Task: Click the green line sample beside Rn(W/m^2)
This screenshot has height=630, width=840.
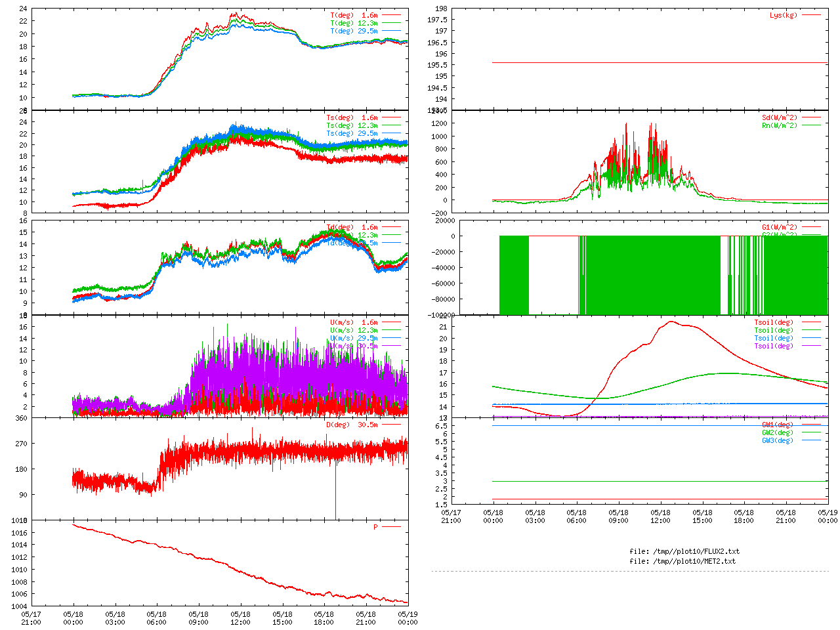Action: tap(811, 125)
